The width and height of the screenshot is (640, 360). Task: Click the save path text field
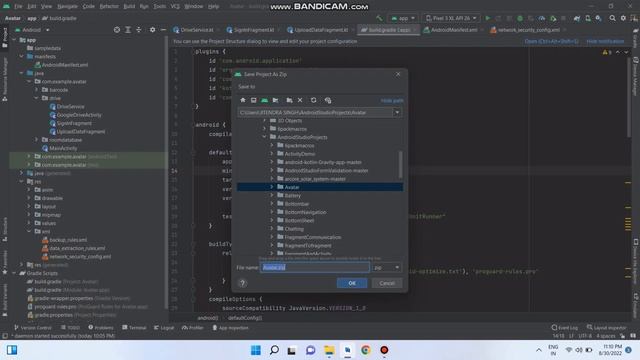pyautogui.click(x=315, y=112)
